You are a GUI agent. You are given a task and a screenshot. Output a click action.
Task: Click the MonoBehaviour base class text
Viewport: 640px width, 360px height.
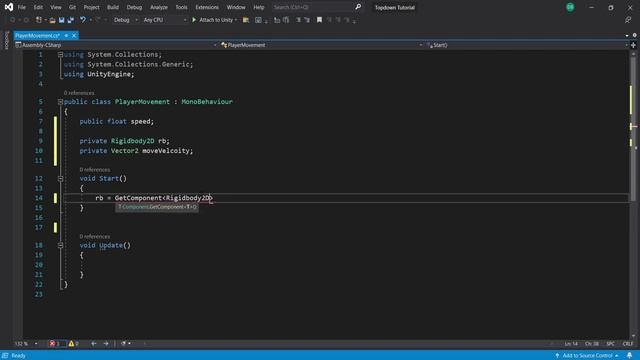207,102
